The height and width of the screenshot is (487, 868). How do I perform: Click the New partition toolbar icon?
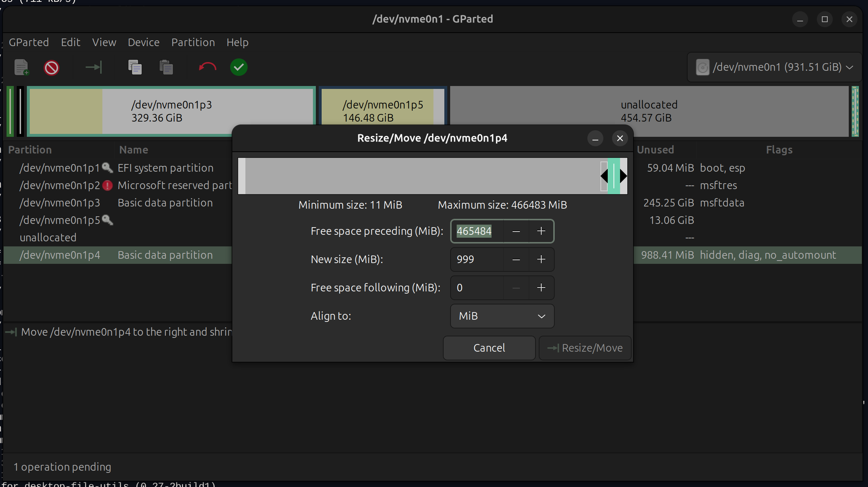(21, 67)
